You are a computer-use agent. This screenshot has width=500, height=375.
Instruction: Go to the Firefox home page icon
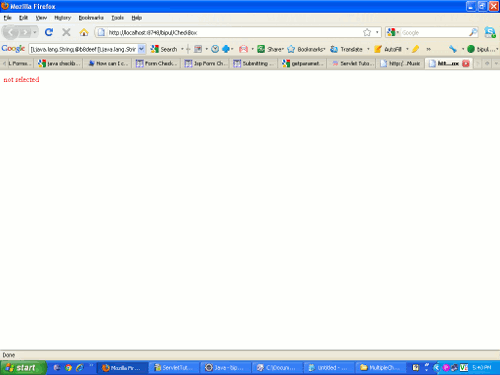pos(84,32)
